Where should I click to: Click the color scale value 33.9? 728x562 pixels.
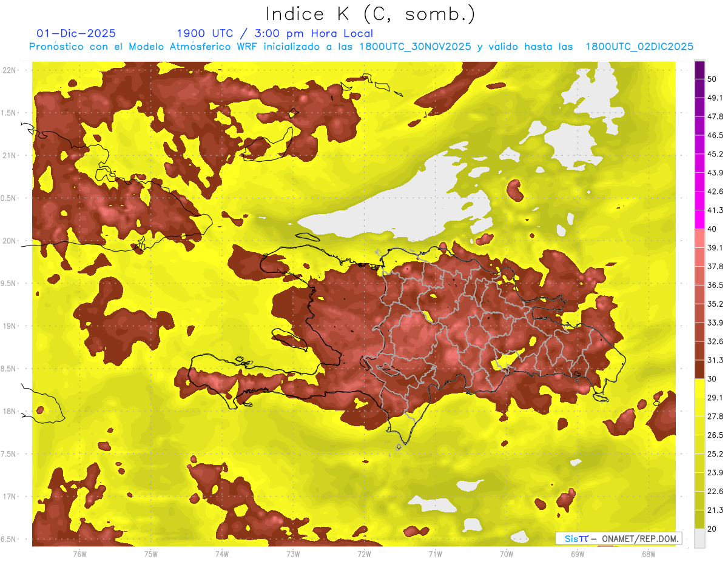pyautogui.click(x=716, y=323)
